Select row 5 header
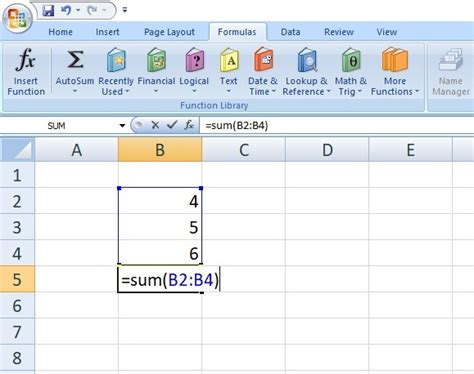The image size is (474, 374). tap(17, 279)
